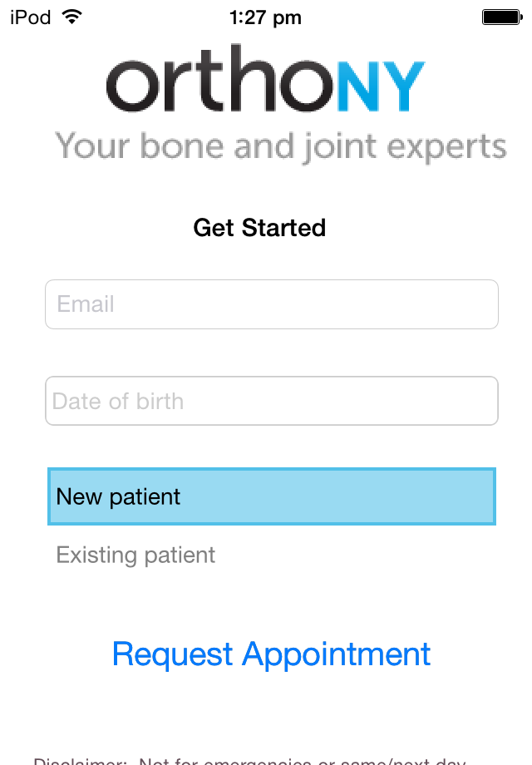Tap the black ortho lettering in logo
This screenshot has width=532, height=765.
point(220,79)
